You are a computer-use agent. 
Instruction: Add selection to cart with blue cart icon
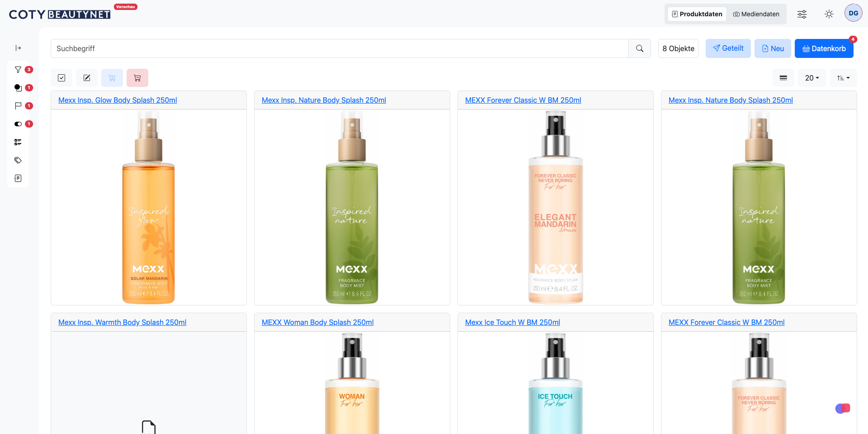pos(112,78)
